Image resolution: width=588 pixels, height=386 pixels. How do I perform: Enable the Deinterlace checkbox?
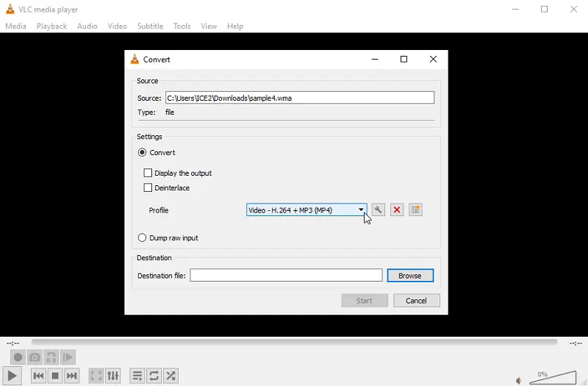148,187
